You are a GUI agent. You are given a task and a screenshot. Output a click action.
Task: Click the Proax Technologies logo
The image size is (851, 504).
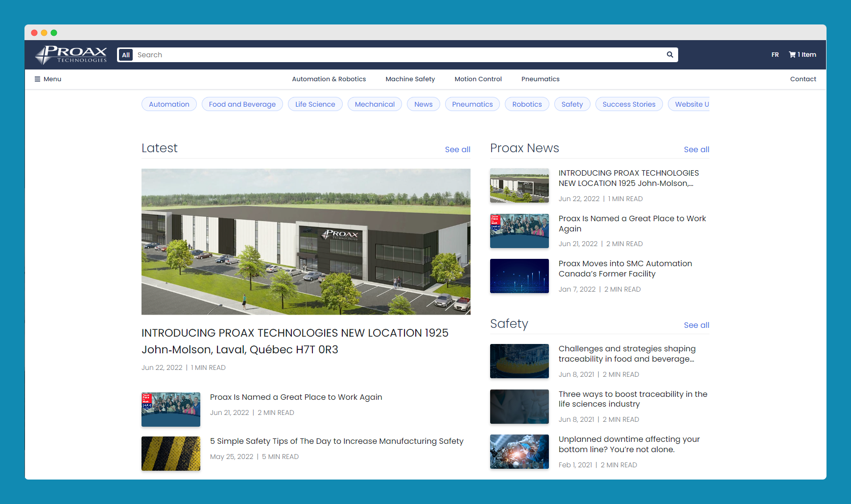point(71,55)
